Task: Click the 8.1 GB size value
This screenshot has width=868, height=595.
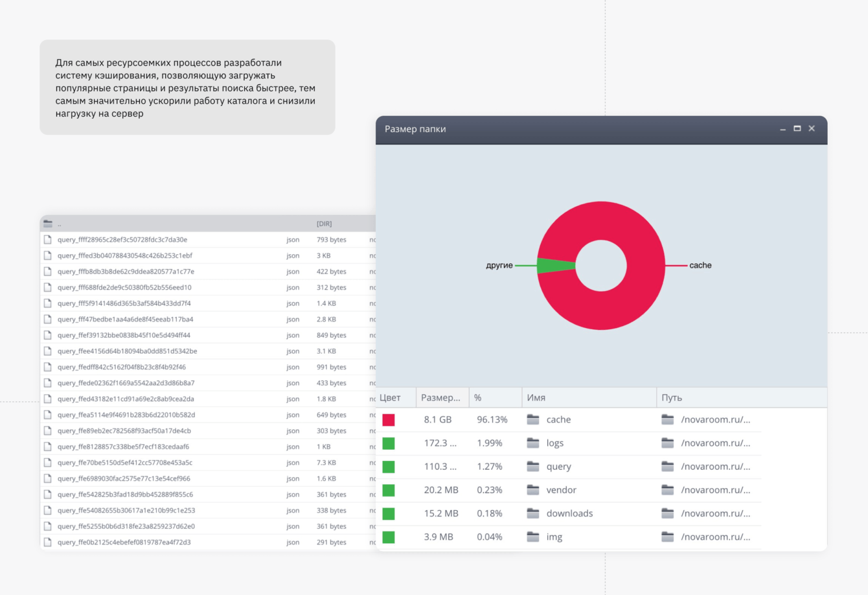Action: tap(438, 419)
